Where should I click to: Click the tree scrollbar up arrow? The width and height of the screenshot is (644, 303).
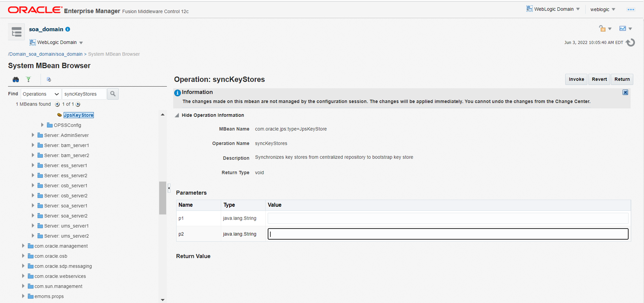162,115
